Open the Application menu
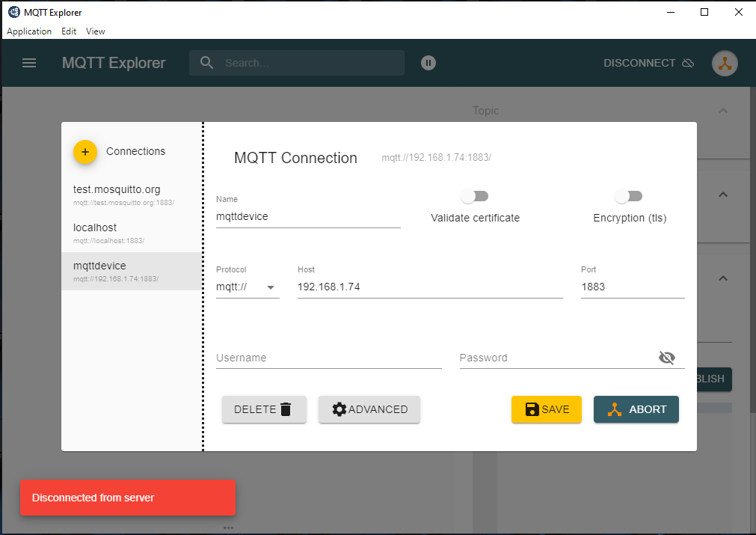 (x=29, y=31)
